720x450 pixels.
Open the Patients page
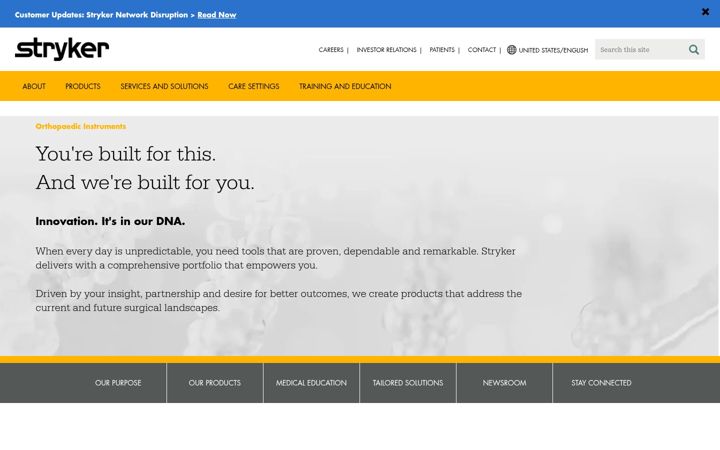pos(442,50)
